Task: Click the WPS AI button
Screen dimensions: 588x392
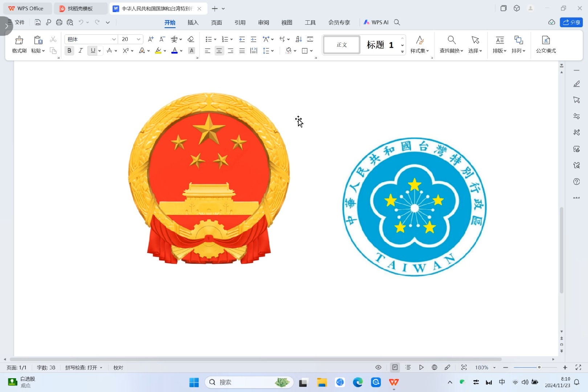Action: (x=376, y=23)
